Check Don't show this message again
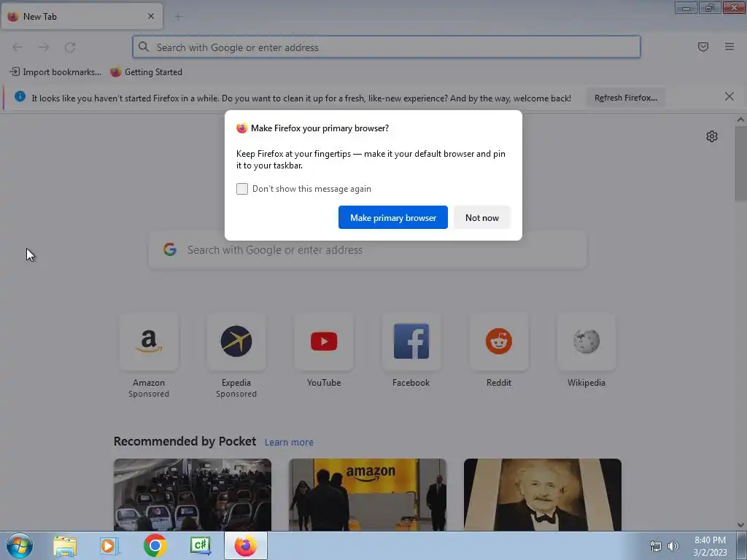Image resolution: width=747 pixels, height=560 pixels. (242, 189)
